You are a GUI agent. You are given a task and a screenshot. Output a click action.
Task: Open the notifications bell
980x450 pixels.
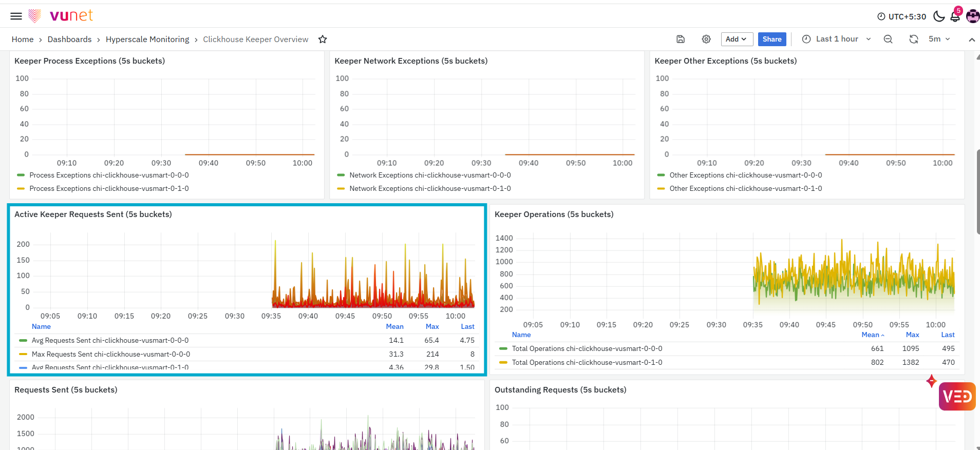(955, 16)
